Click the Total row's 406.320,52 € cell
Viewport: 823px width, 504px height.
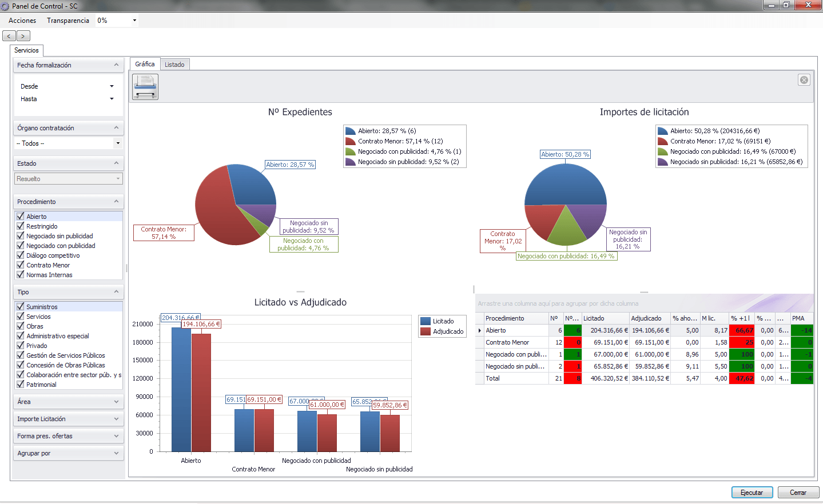click(x=606, y=378)
